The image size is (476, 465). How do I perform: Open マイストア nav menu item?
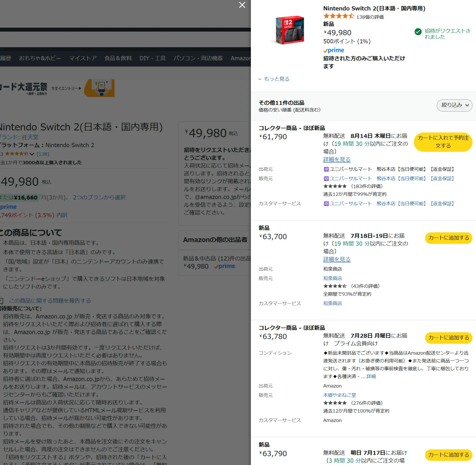tap(83, 58)
